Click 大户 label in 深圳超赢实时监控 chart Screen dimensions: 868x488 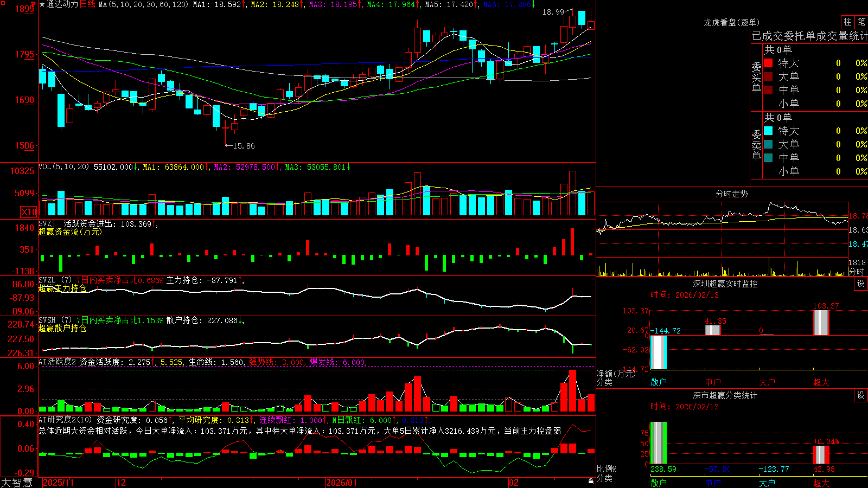click(x=767, y=382)
